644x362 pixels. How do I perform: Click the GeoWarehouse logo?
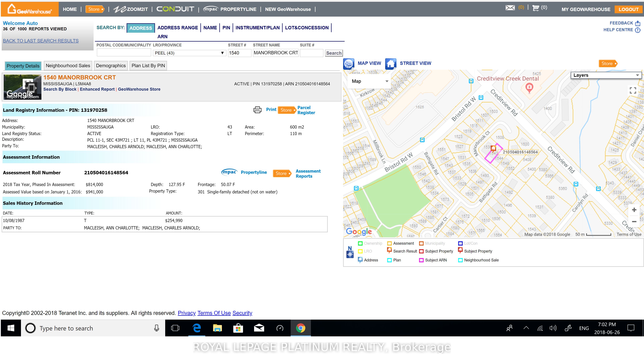(x=30, y=9)
